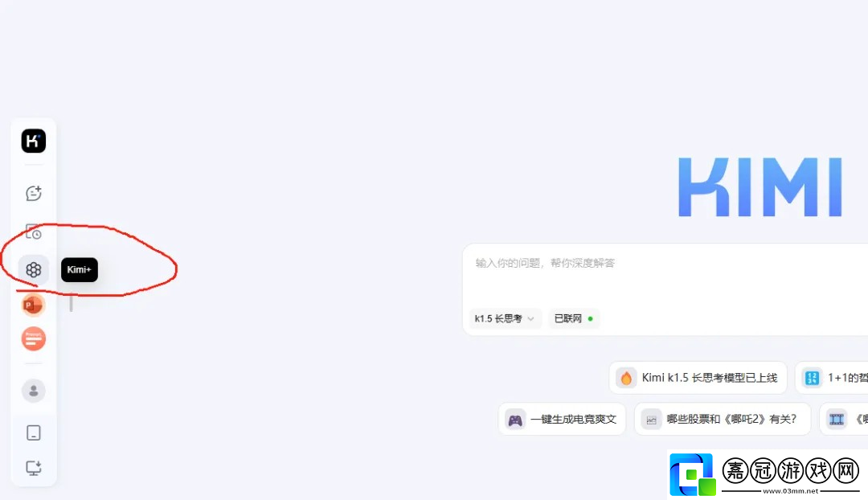The width and height of the screenshot is (868, 500).
Task: Launch the PPT assistant icon
Action: 33,305
